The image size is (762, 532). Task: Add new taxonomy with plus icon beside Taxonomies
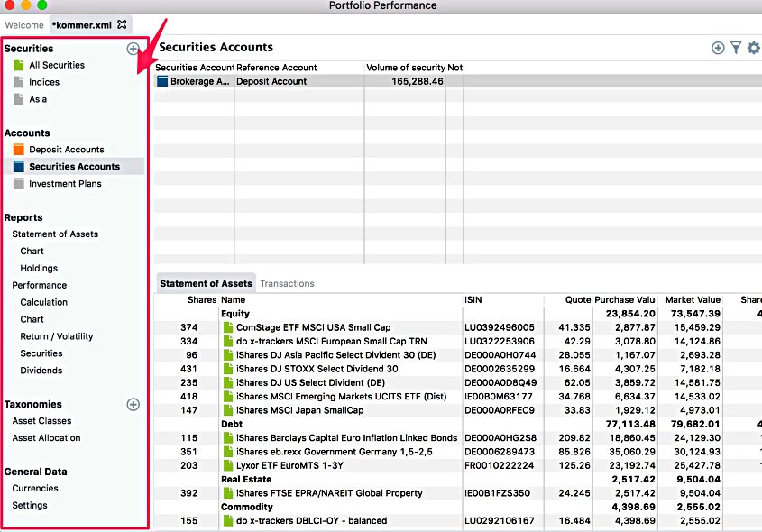(133, 404)
